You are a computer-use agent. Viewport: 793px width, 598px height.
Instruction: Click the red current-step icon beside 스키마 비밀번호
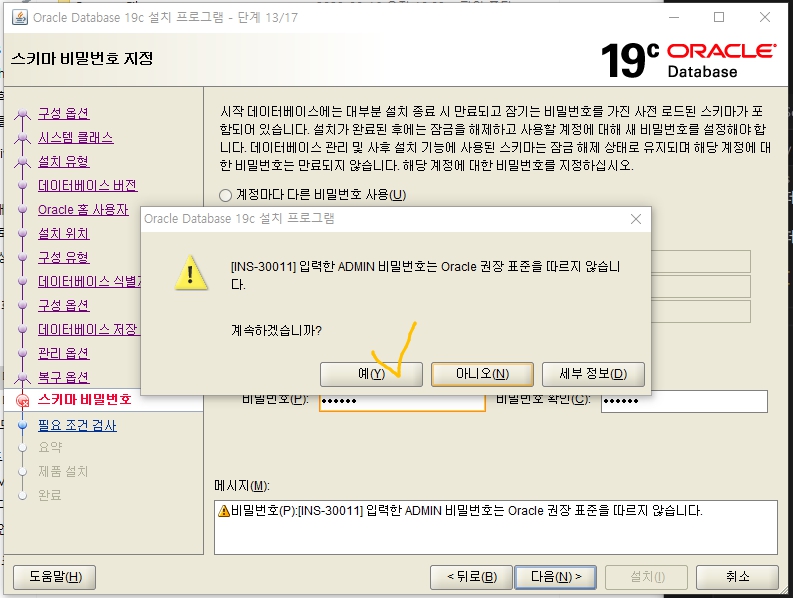pyautogui.click(x=22, y=401)
